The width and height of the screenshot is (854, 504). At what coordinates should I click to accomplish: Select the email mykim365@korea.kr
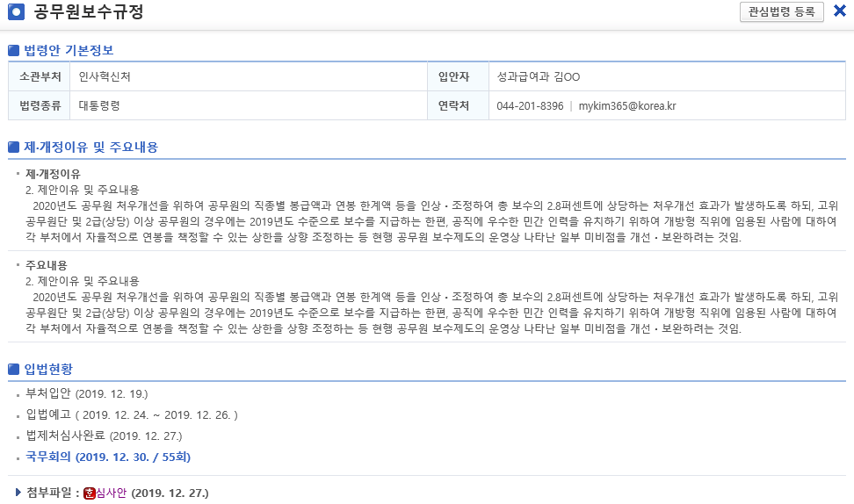(627, 106)
